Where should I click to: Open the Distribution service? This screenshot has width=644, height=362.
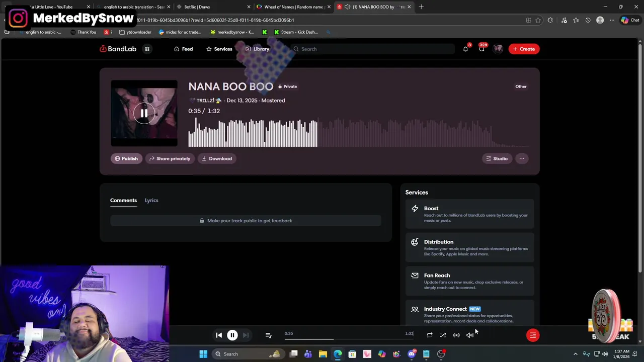(469, 247)
